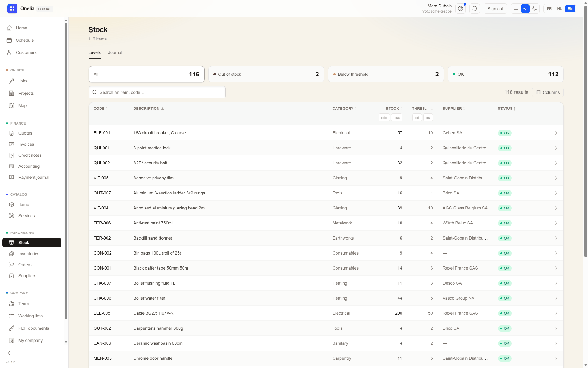Sign out of the portal

tap(495, 9)
